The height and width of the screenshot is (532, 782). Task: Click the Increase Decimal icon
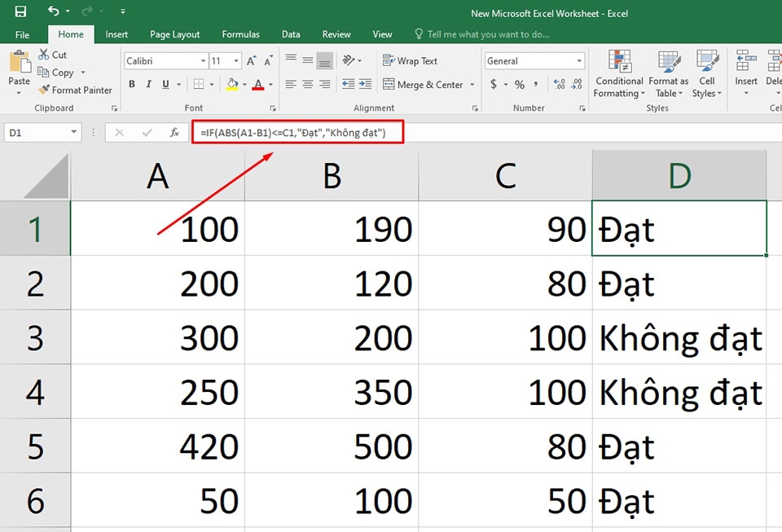point(560,84)
